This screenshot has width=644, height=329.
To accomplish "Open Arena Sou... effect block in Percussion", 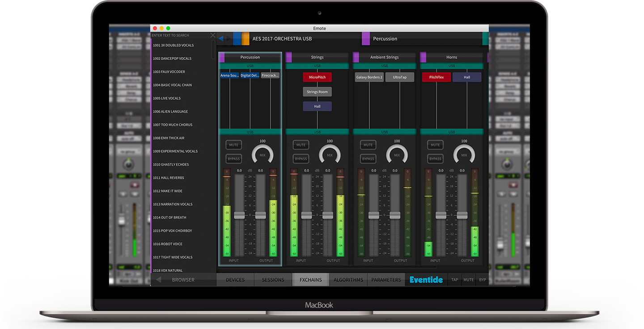I will tap(229, 76).
